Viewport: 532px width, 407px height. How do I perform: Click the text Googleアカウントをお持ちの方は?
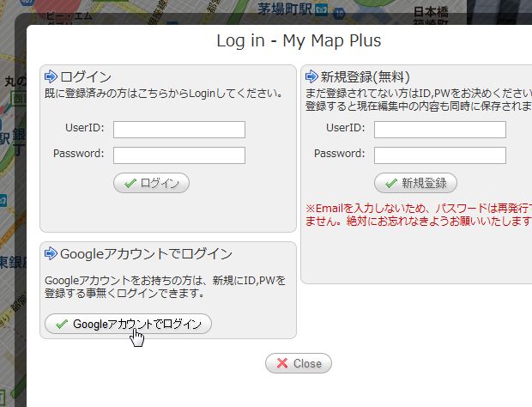124,281
